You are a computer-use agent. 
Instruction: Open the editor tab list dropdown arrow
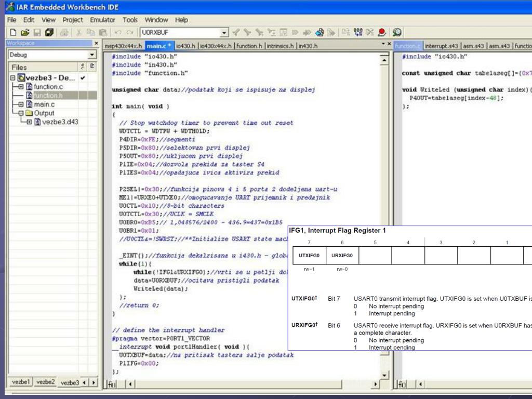[x=383, y=44]
